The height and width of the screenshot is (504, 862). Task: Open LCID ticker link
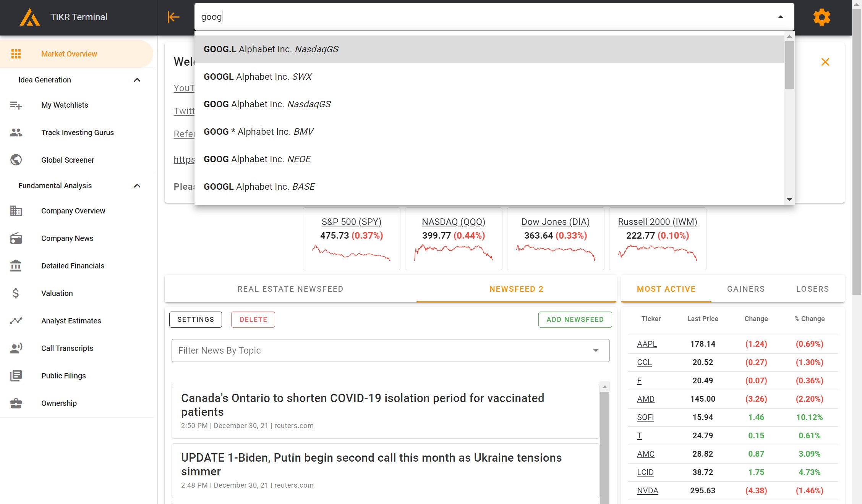(645, 472)
